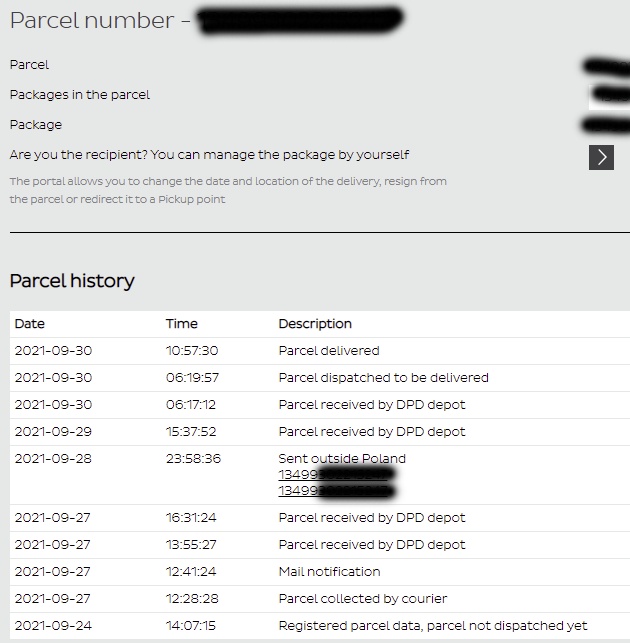Click the "Parcel history" section heading

72,281
